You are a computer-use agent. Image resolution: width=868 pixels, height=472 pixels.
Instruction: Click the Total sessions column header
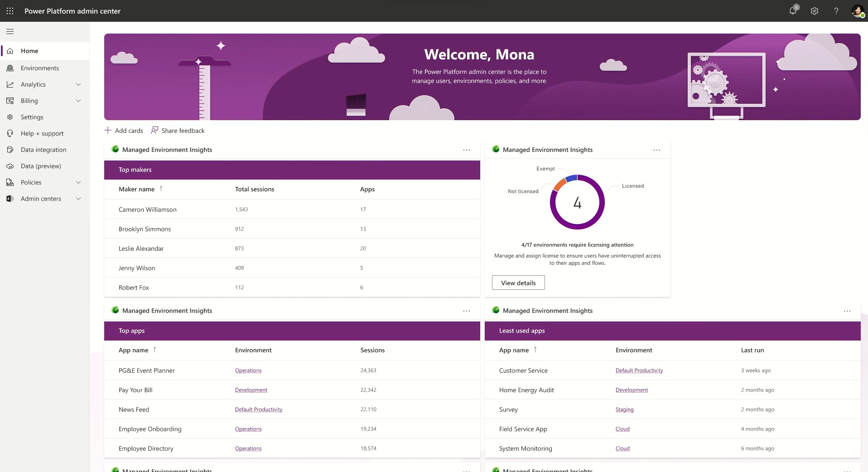pyautogui.click(x=255, y=189)
